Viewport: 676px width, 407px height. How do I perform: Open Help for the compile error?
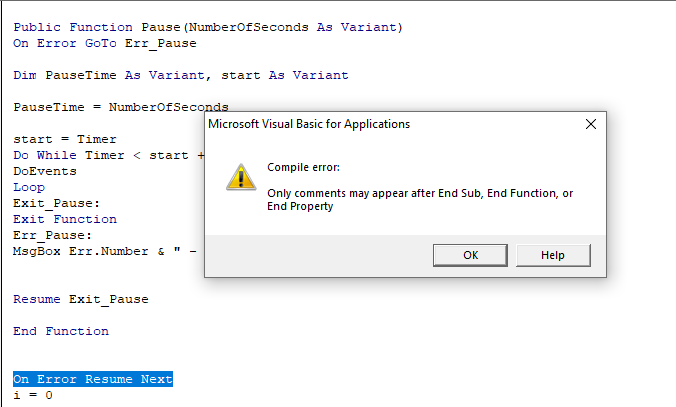553,255
